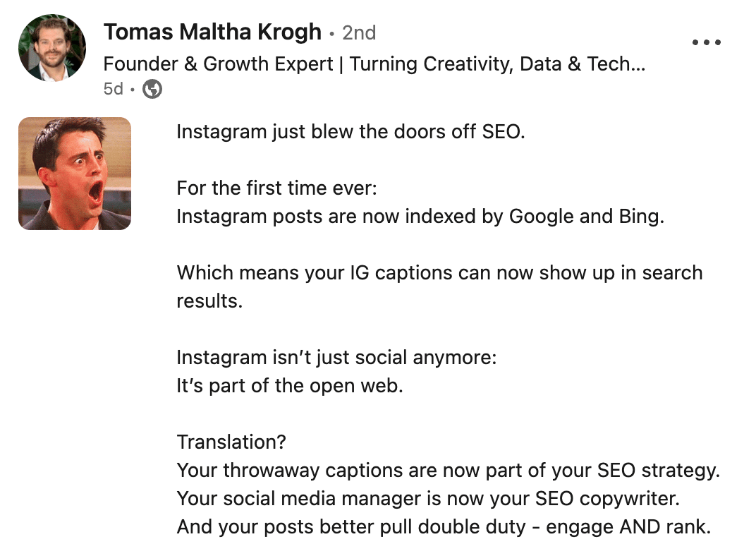
Task: Open Tomas Maltha Krogh's profile photo
Action: tap(52, 48)
